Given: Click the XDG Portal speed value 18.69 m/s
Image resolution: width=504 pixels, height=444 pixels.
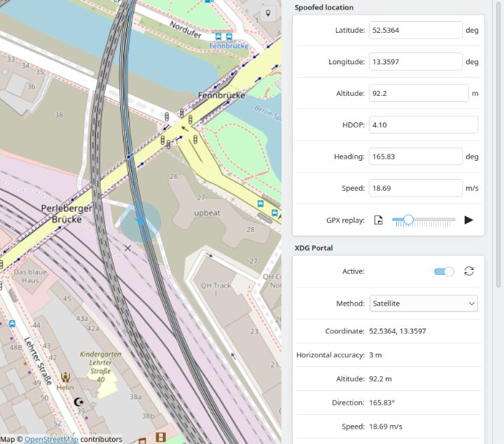Looking at the screenshot, I should tap(386, 427).
